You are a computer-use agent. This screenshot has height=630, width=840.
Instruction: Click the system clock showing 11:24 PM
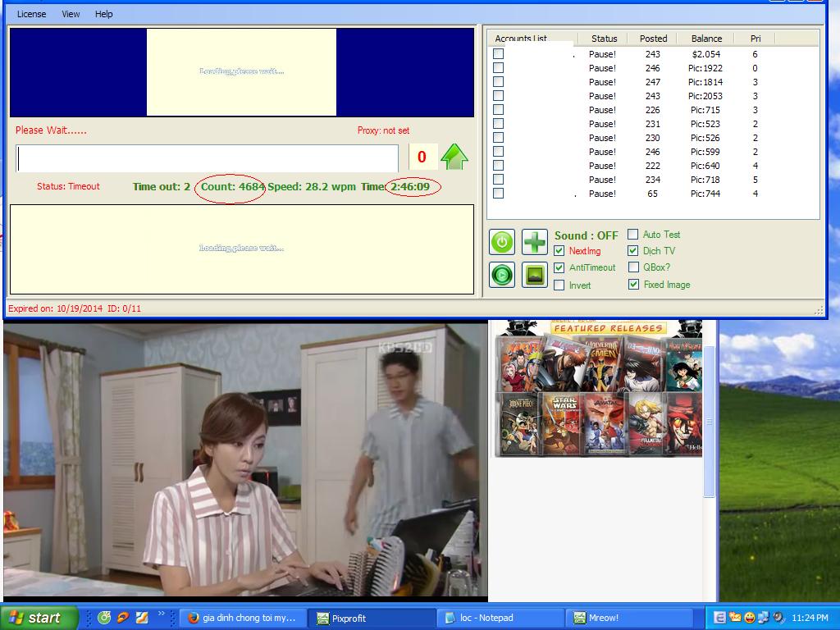point(810,618)
